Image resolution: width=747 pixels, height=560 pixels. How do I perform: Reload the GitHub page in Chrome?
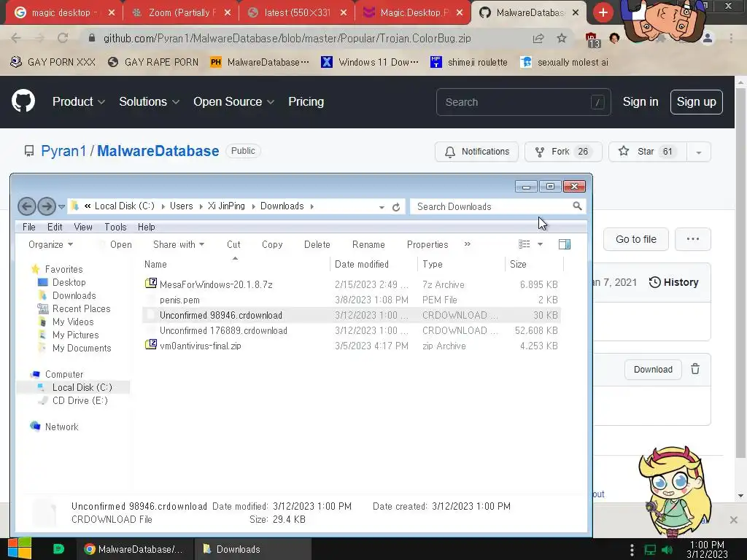click(x=63, y=38)
